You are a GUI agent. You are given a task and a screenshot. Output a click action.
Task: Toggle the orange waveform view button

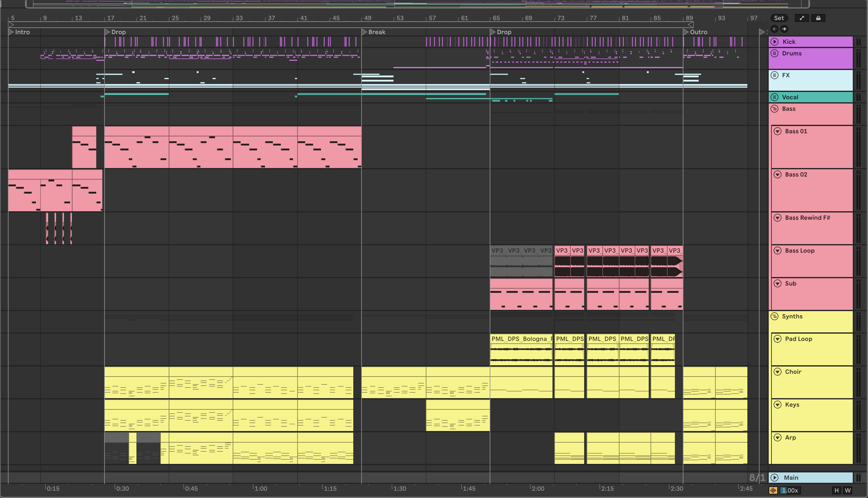click(x=773, y=490)
